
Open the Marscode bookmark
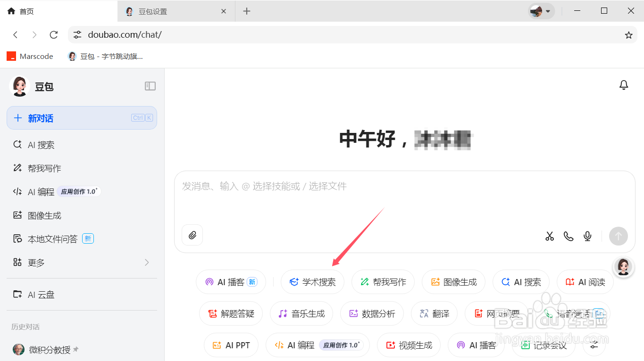30,56
